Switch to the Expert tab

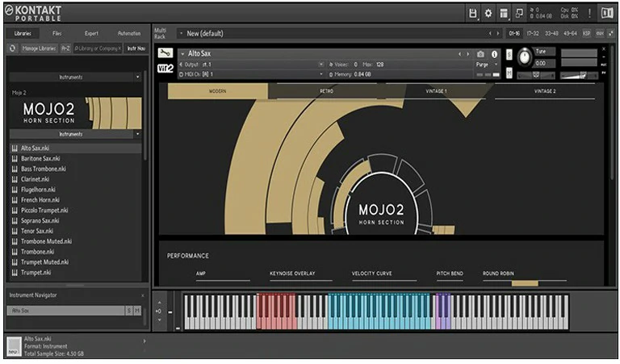[x=91, y=34]
